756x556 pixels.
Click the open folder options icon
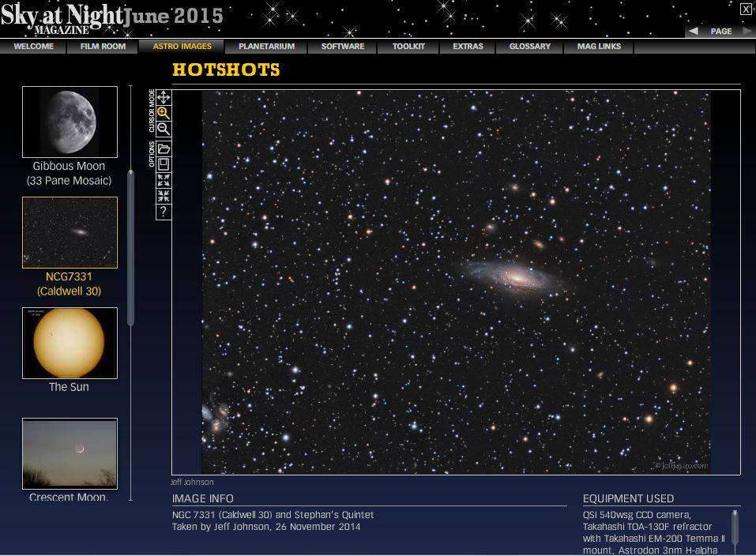coord(164,148)
